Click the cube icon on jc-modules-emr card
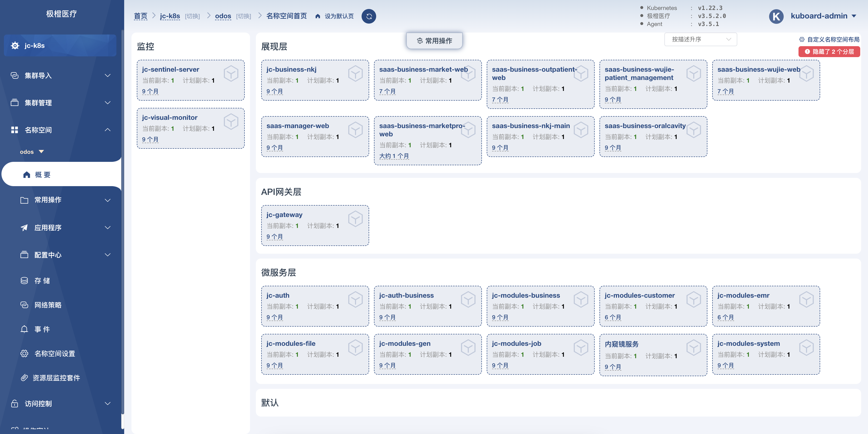This screenshot has height=434, width=868. (806, 299)
